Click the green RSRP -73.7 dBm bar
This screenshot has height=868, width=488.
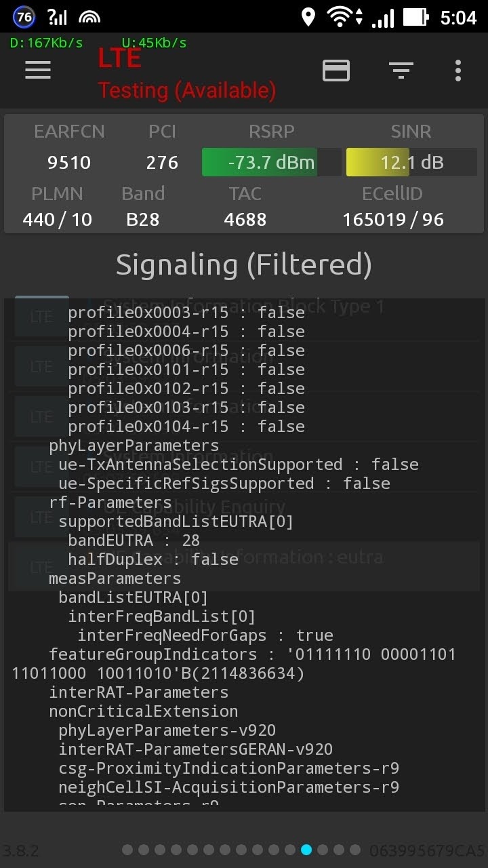coord(271,163)
